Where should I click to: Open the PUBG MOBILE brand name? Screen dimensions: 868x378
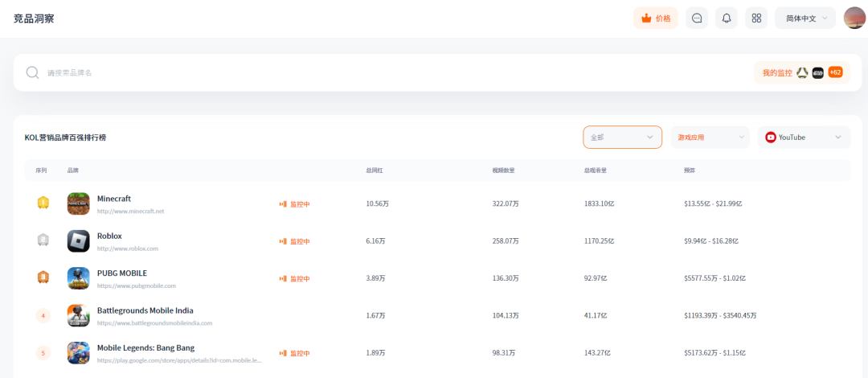(122, 273)
